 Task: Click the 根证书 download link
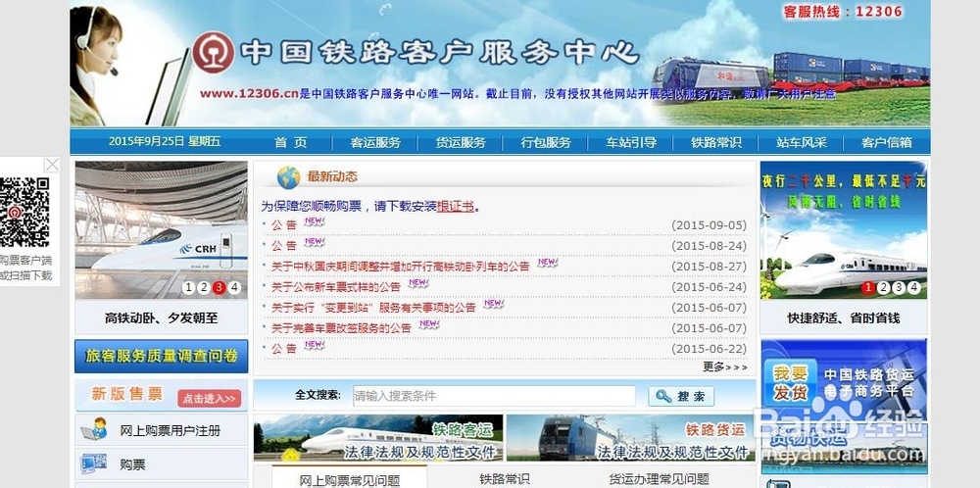[x=455, y=206]
